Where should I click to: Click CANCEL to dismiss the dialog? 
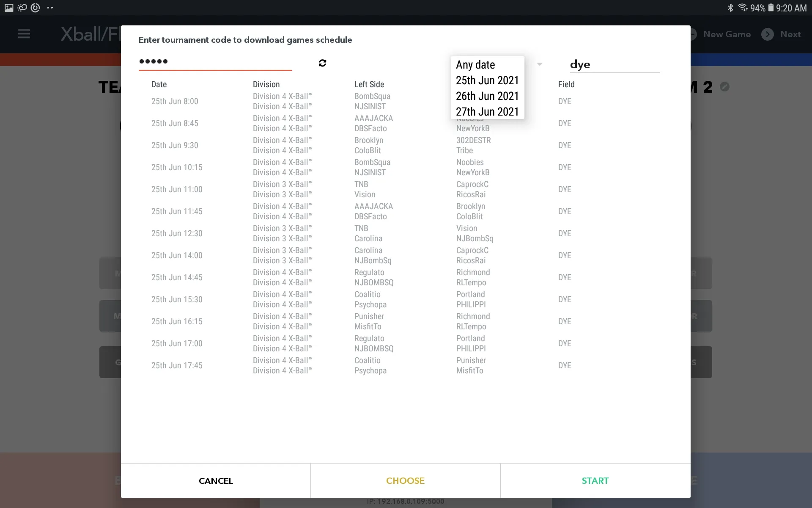216,480
